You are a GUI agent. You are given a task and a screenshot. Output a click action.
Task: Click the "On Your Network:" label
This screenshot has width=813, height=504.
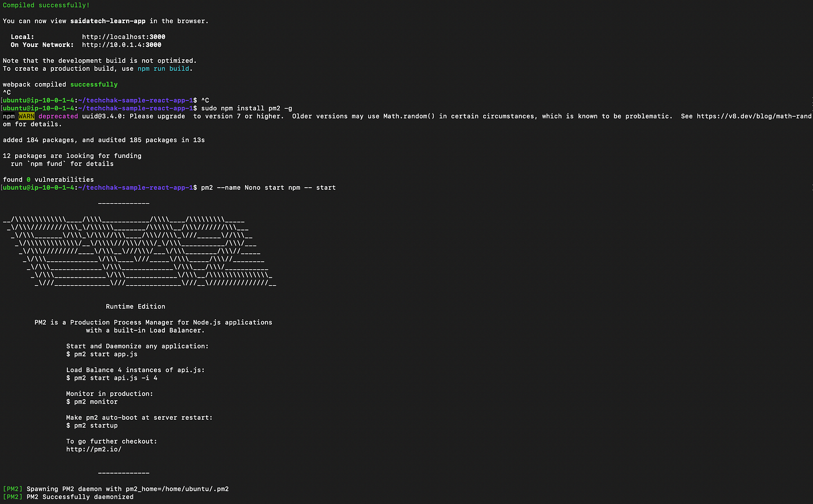point(42,45)
